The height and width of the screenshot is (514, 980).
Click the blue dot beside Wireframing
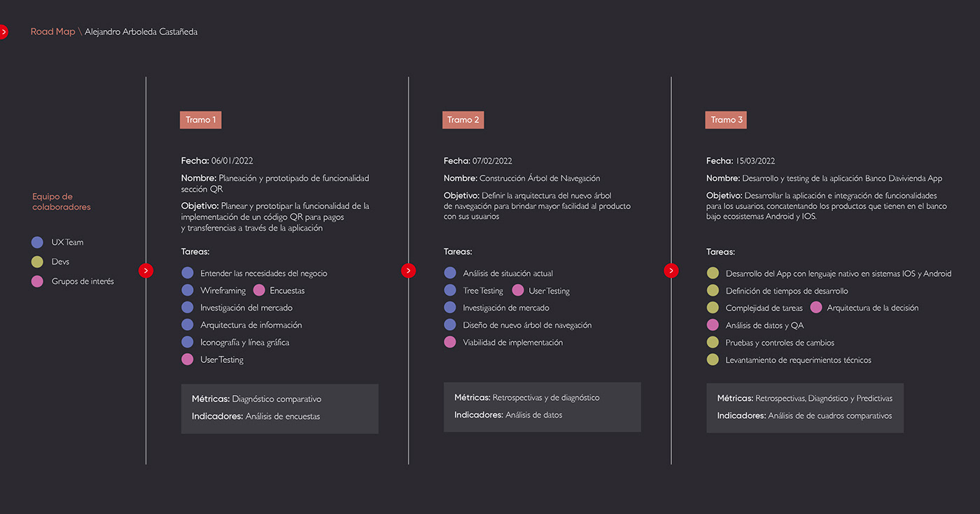pyautogui.click(x=188, y=290)
